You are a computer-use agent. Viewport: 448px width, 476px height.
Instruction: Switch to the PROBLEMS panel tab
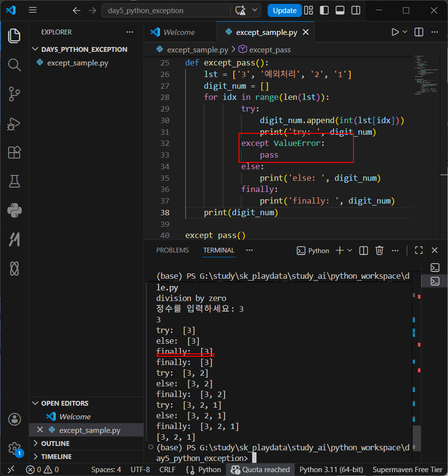tap(173, 250)
